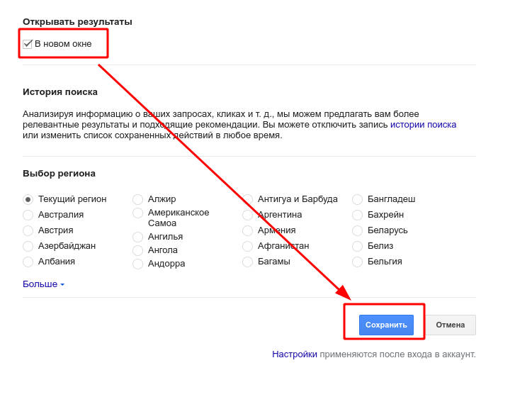Select Бангладеш region option
The width and height of the screenshot is (532, 414).
tap(358, 200)
